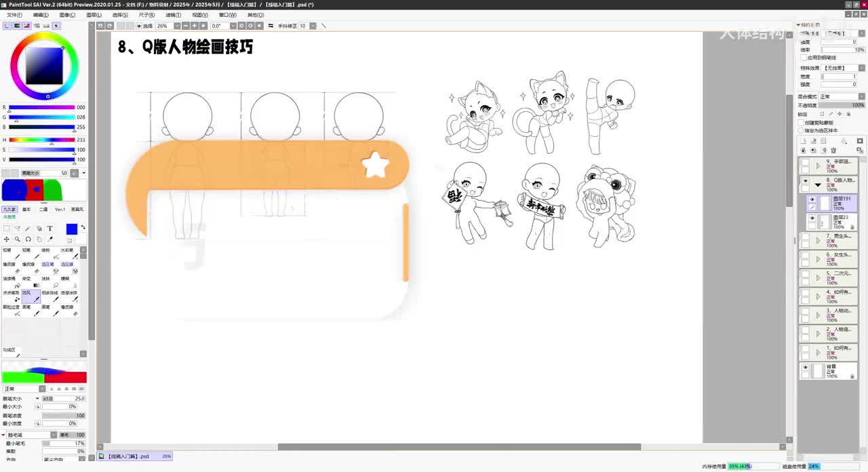Expand the 4、如何有 folder arrow

tap(818, 296)
